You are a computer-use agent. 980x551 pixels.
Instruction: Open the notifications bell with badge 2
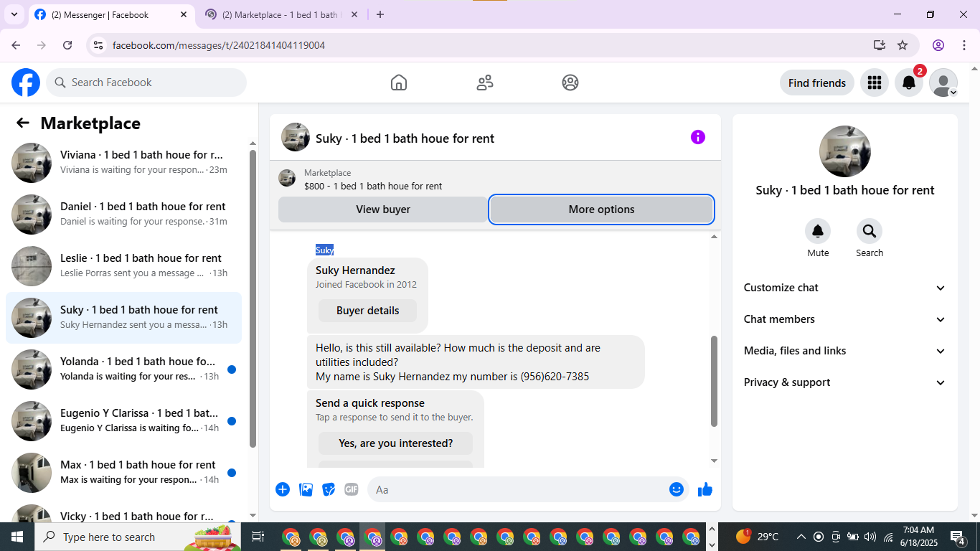click(909, 83)
